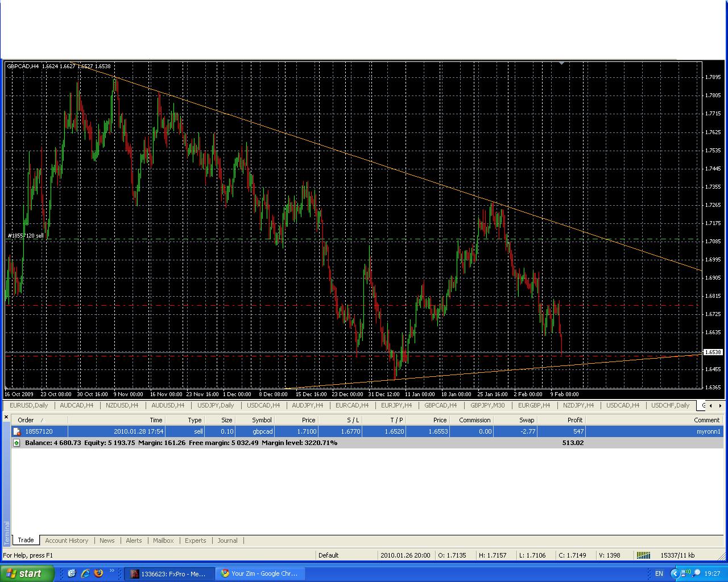Click the green balance row icon
728x582 pixels.
(x=16, y=443)
